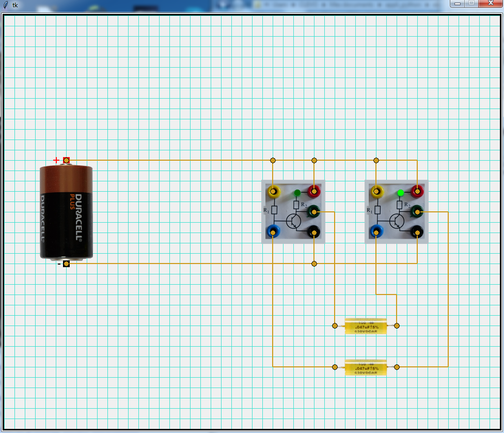Click the battery's red positive terminal
This screenshot has width=504, height=433.
(66, 160)
